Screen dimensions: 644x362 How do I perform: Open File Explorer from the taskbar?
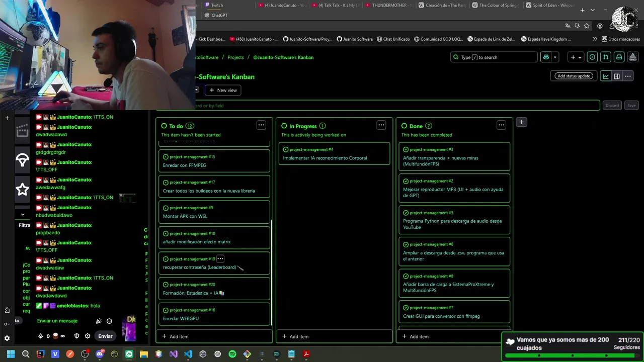[144, 354]
